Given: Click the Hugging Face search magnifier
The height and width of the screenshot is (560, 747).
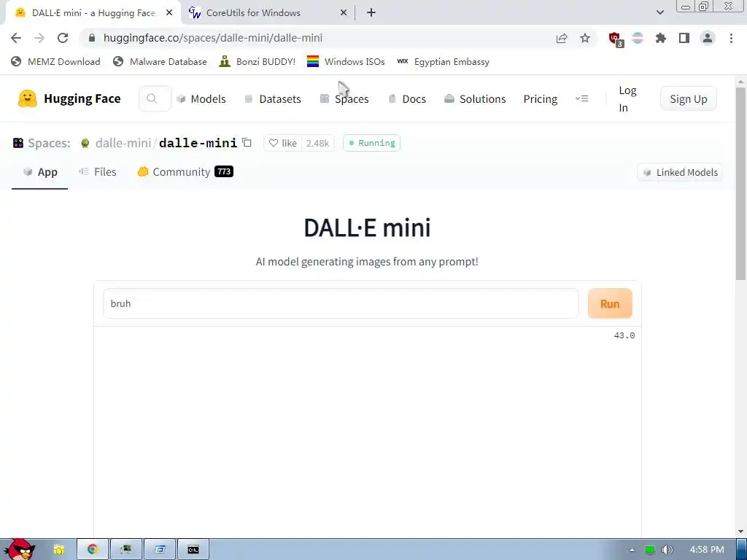Looking at the screenshot, I should [x=152, y=98].
